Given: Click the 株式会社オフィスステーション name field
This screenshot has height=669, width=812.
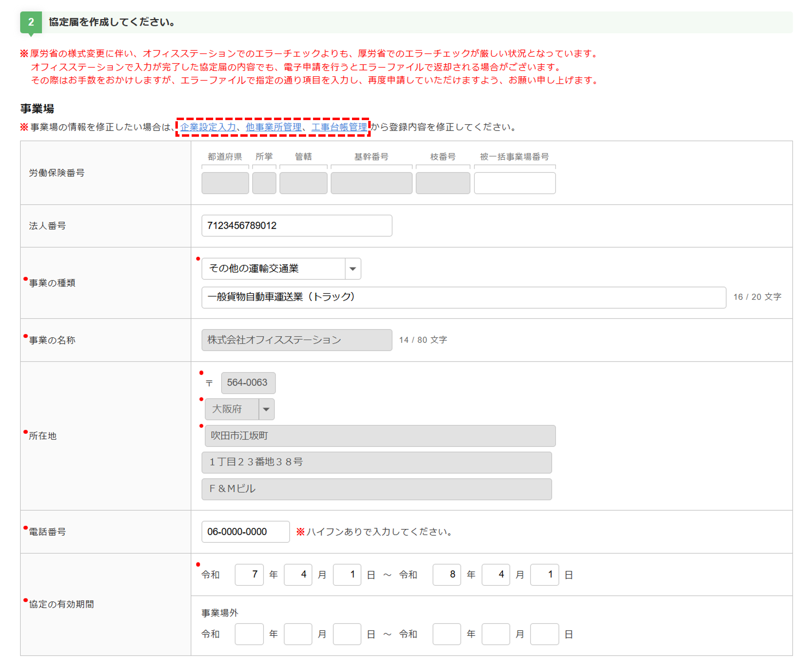Looking at the screenshot, I should (x=296, y=340).
